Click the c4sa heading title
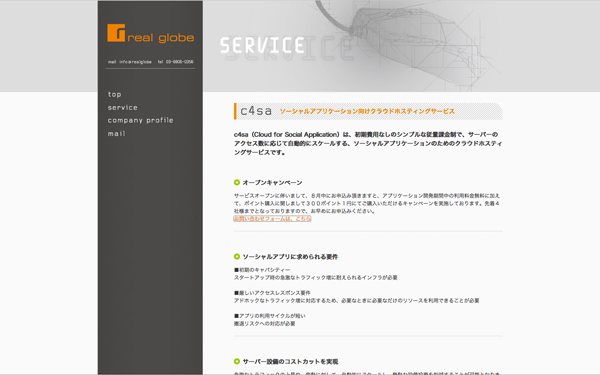Image resolution: width=600 pixels, height=375 pixels. 256,111
